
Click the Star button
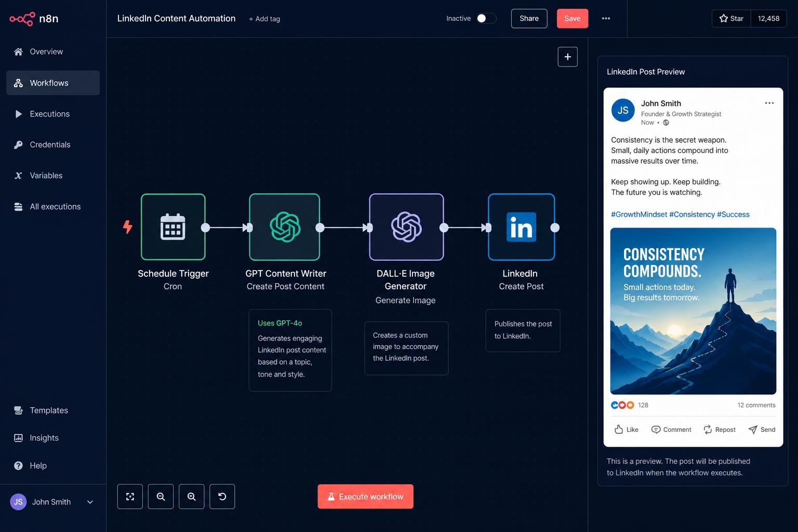point(731,19)
